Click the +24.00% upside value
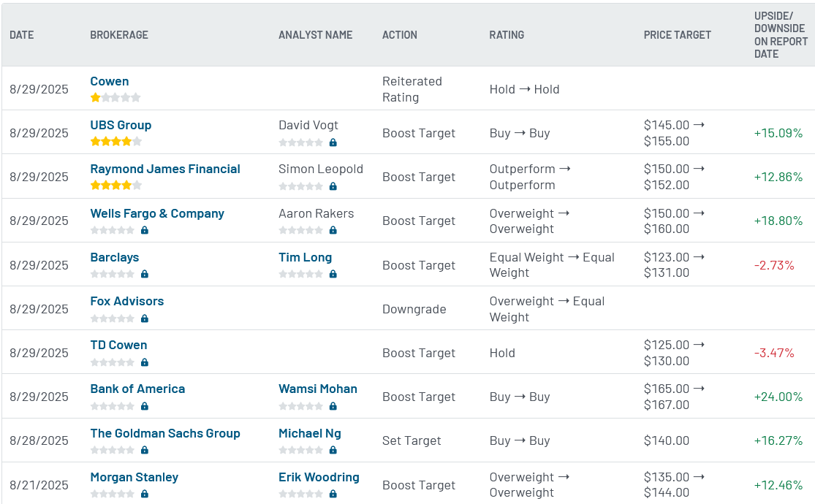Image resolution: width=815 pixels, height=504 pixels. (x=778, y=397)
